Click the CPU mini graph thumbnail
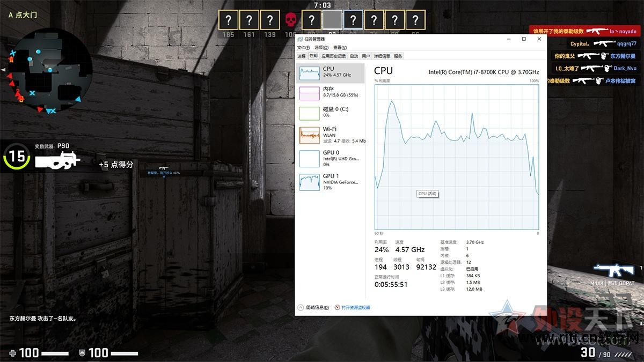The height and width of the screenshot is (362, 644). (x=309, y=73)
